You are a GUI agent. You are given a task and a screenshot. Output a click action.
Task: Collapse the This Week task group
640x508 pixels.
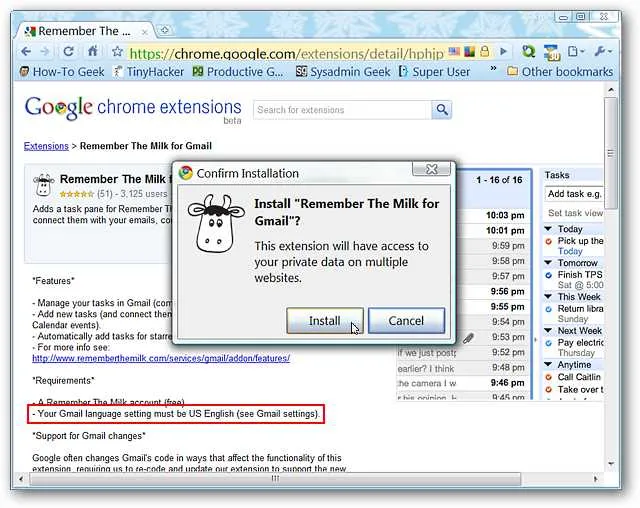click(x=549, y=296)
